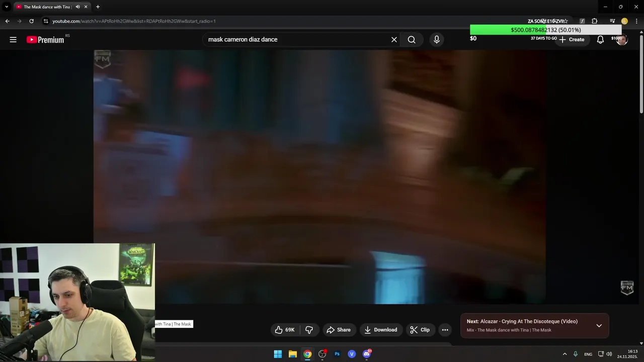Start voice search with microphone
Image resolution: width=644 pixels, height=362 pixels.
point(436,39)
